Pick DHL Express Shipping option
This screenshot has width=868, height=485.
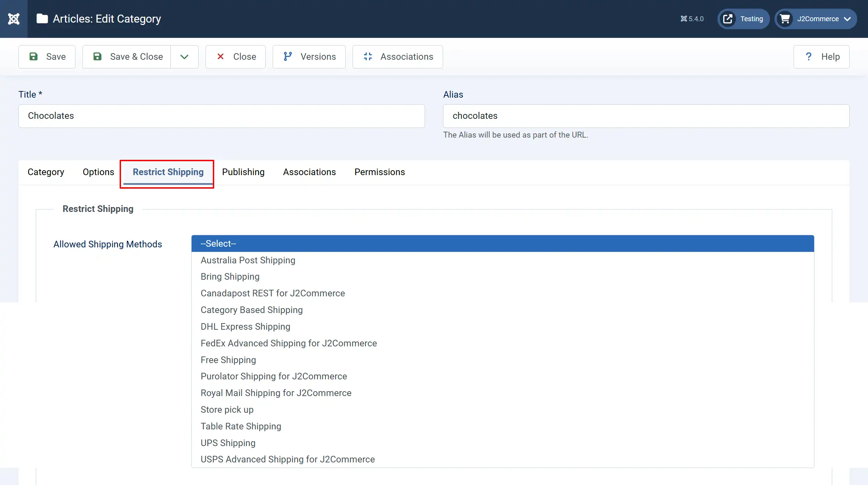503,327
